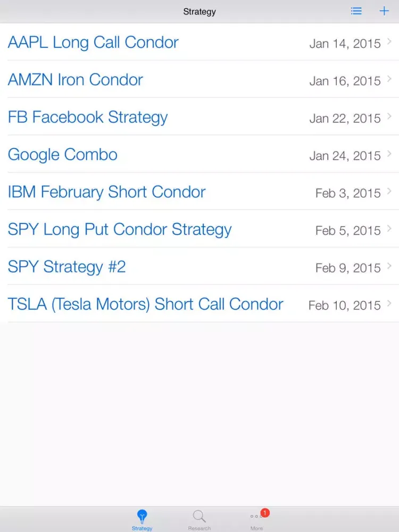Viewport: 399px width, 532px height.
Task: Open IBM February Short Condor strategy
Action: click(x=106, y=192)
